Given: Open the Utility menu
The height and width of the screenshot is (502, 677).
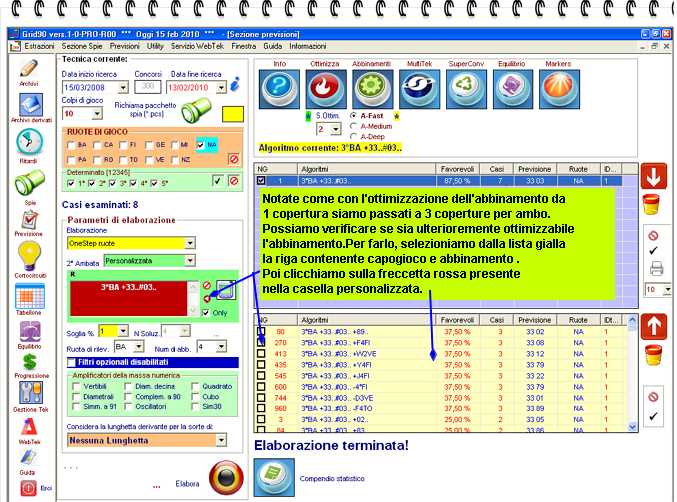Looking at the screenshot, I should 155,46.
